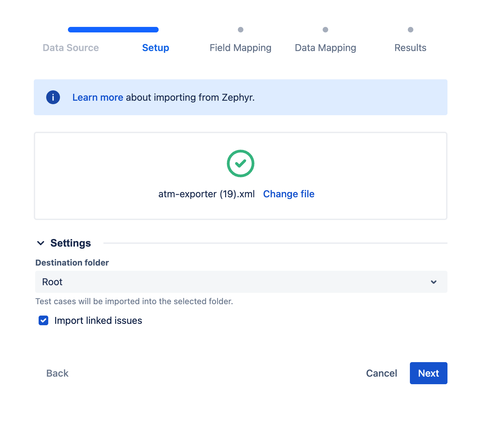Screen dimensions: 504x438
Task: Click the Data Mapping step dot
Action: 325,30
